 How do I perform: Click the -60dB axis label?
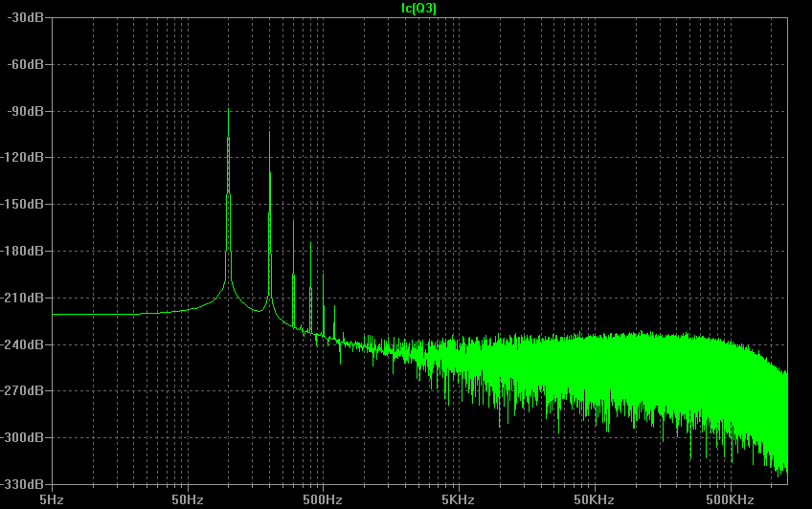[x=25, y=64]
